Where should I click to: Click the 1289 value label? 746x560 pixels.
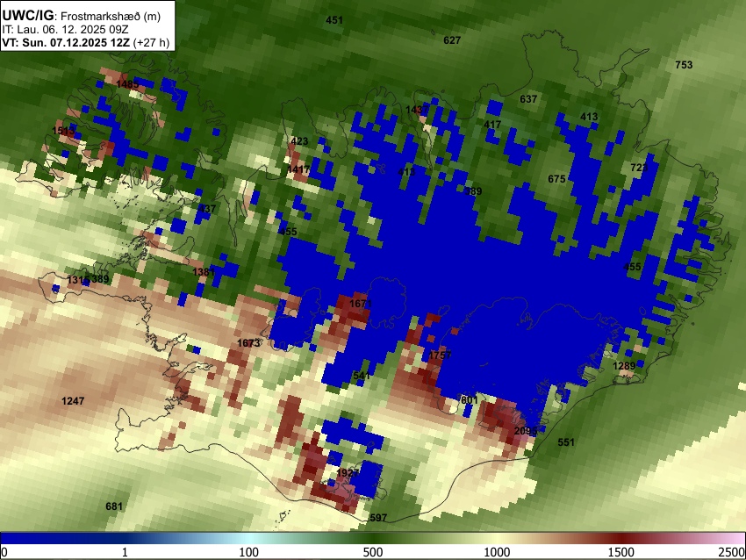624,366
